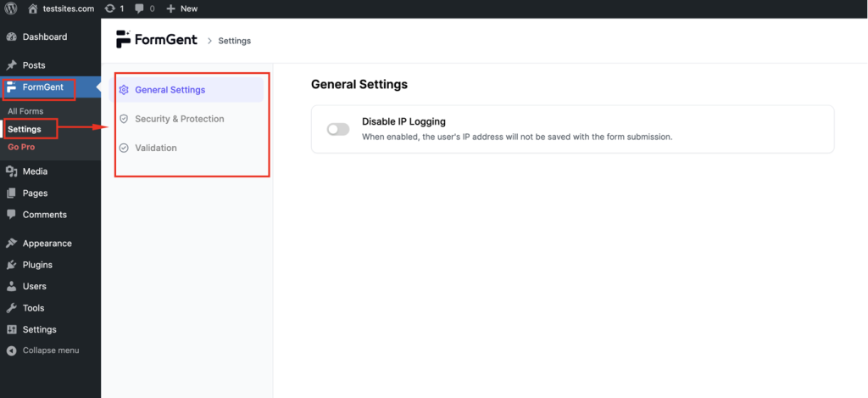Click the Disable IP Logging label
Viewport: 868px width, 398px height.
pyautogui.click(x=404, y=121)
